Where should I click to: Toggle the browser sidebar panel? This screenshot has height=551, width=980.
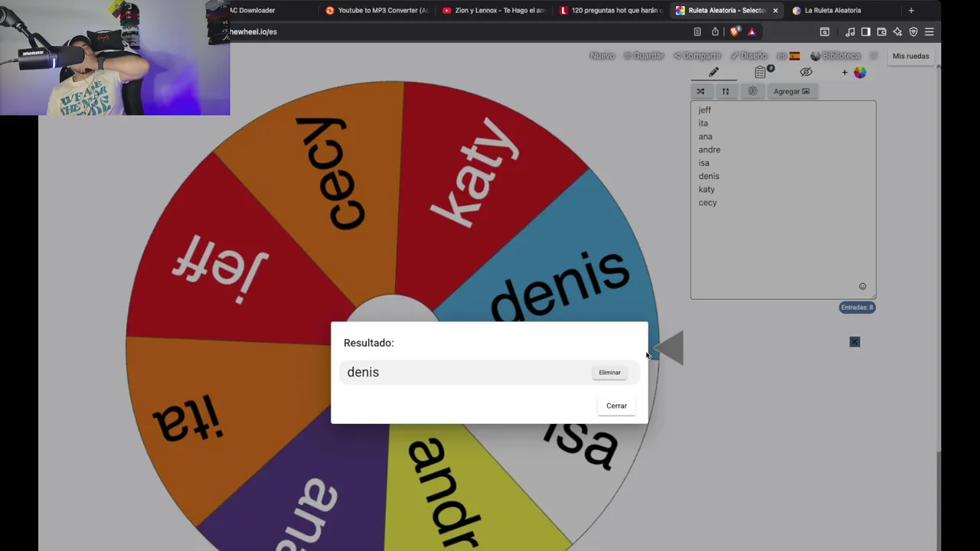point(865,32)
